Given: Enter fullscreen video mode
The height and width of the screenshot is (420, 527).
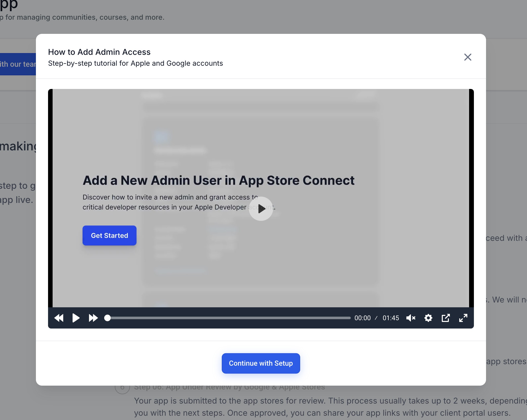Looking at the screenshot, I should [463, 318].
